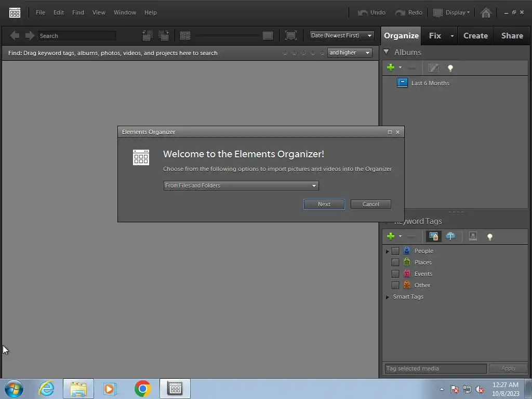Open Windows Media Player from the taskbar
This screenshot has width=532, height=399.
110,389
